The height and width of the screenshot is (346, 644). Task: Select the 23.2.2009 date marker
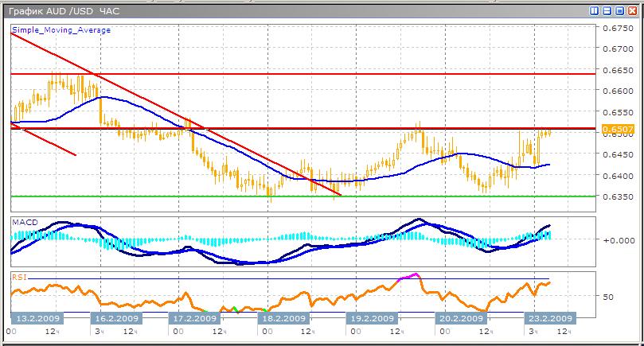pyautogui.click(x=548, y=318)
